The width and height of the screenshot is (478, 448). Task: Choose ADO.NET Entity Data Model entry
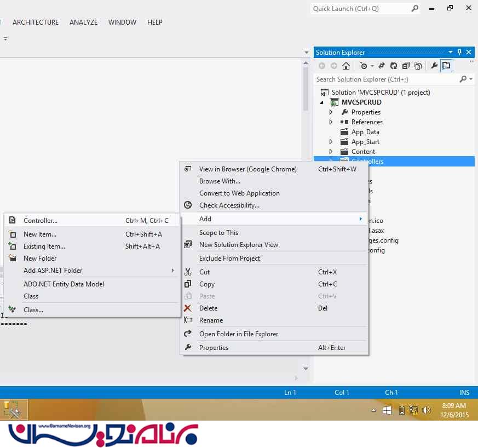coord(64,284)
